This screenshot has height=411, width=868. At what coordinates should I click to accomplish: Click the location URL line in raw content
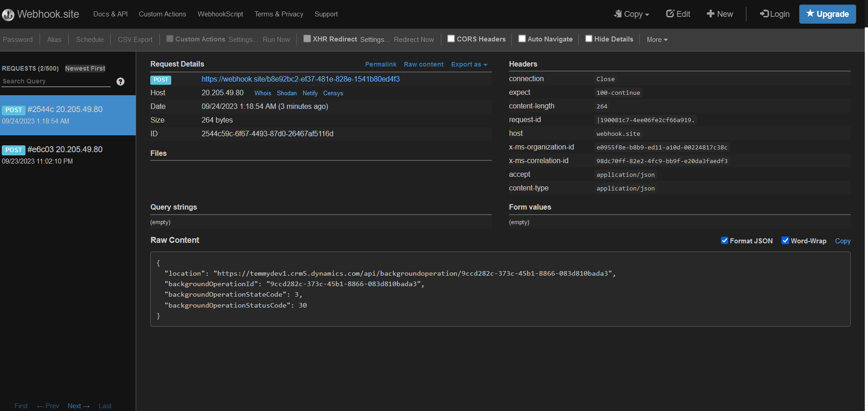[390, 273]
